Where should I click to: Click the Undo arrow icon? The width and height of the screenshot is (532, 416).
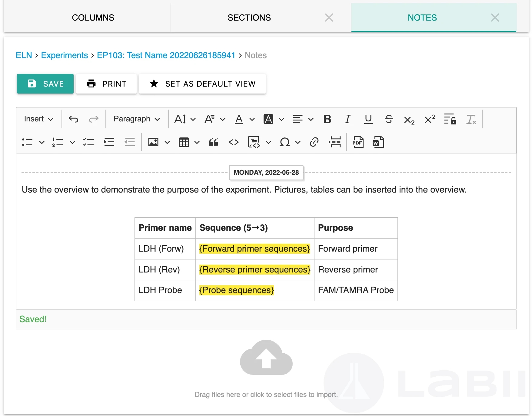coord(73,119)
